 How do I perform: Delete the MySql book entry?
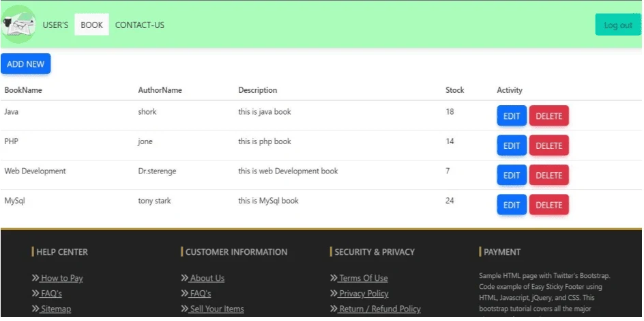coord(548,205)
